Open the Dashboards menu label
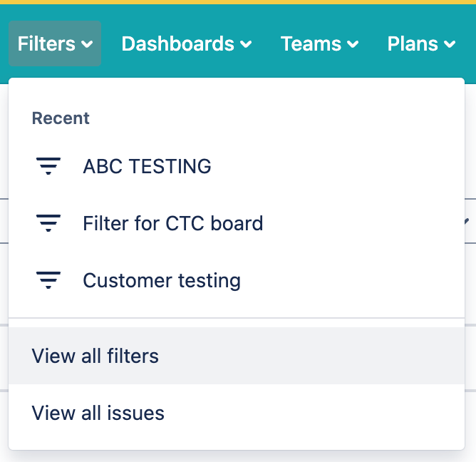The height and width of the screenshot is (462, 476). pyautogui.click(x=177, y=44)
